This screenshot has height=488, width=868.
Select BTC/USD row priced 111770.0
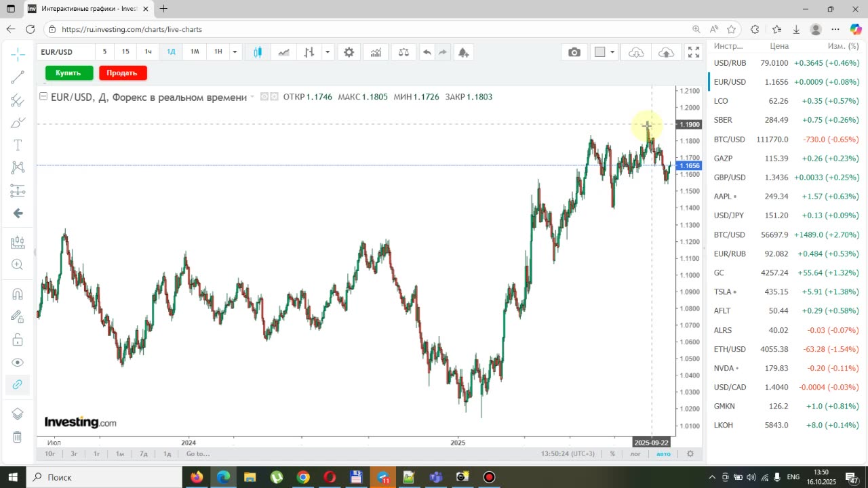(x=787, y=140)
